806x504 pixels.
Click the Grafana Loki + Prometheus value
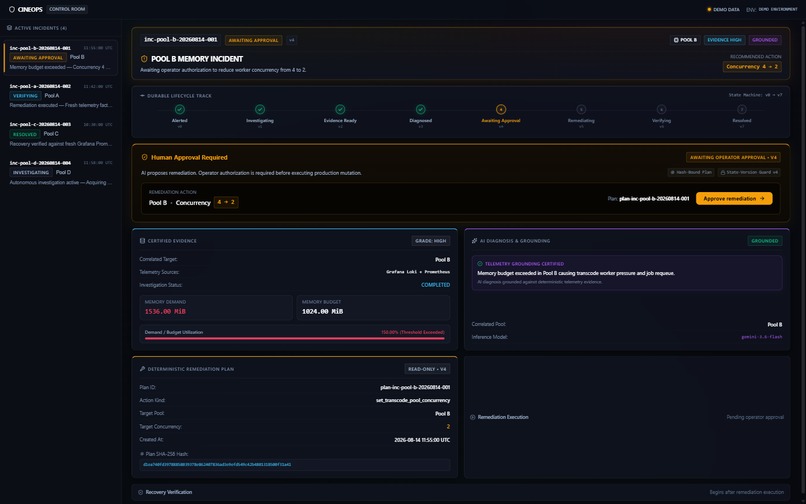[x=418, y=272]
